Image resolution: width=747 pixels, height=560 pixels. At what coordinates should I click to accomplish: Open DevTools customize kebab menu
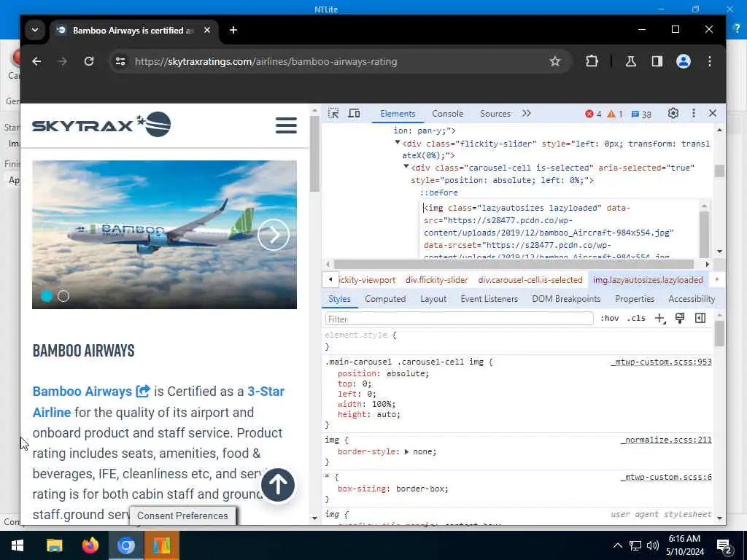click(694, 113)
